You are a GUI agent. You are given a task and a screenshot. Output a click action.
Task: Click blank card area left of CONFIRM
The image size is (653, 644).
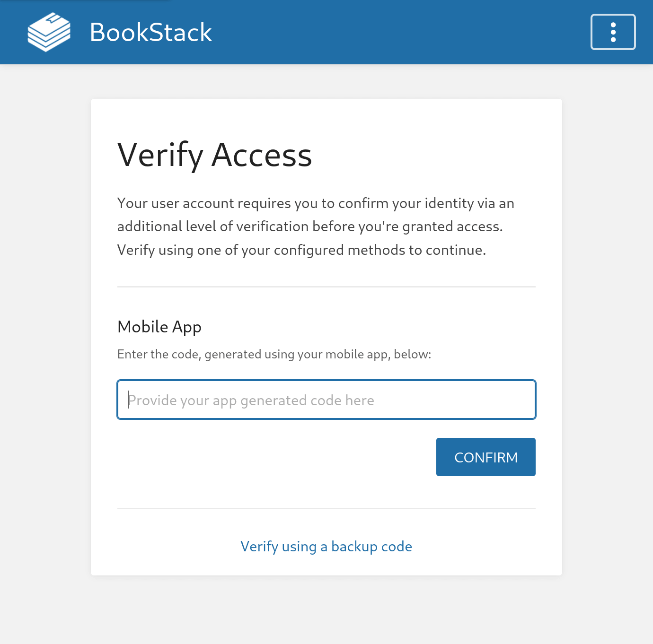click(274, 457)
